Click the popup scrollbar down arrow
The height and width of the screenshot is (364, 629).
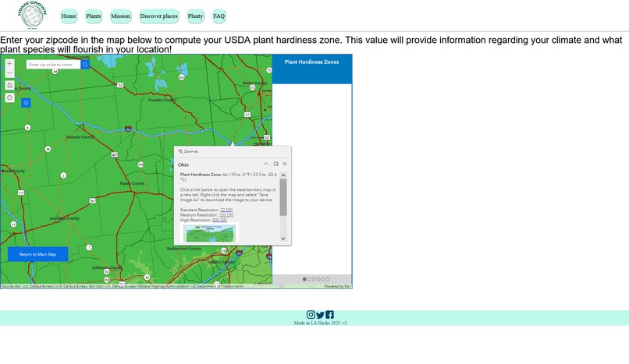pyautogui.click(x=283, y=239)
